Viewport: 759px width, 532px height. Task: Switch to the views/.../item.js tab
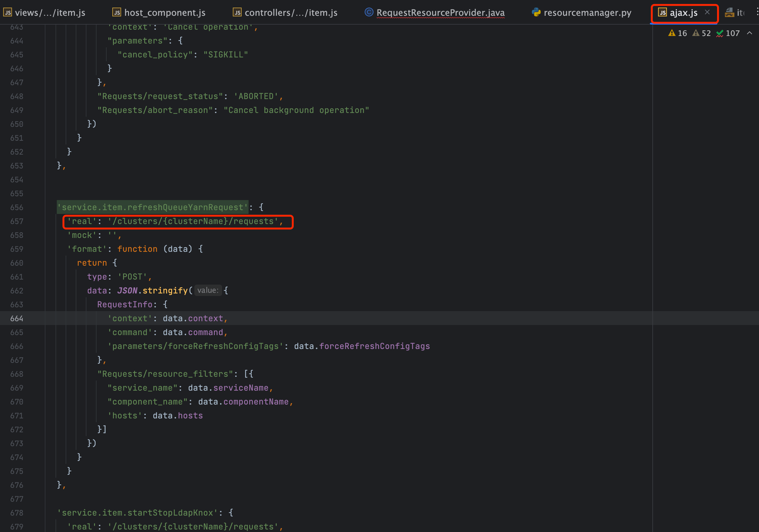point(44,13)
